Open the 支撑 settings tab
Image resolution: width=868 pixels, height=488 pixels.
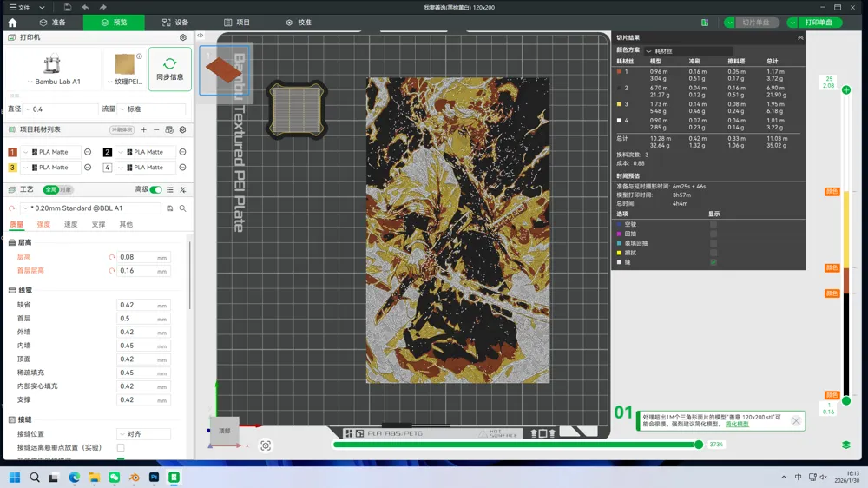click(x=98, y=224)
